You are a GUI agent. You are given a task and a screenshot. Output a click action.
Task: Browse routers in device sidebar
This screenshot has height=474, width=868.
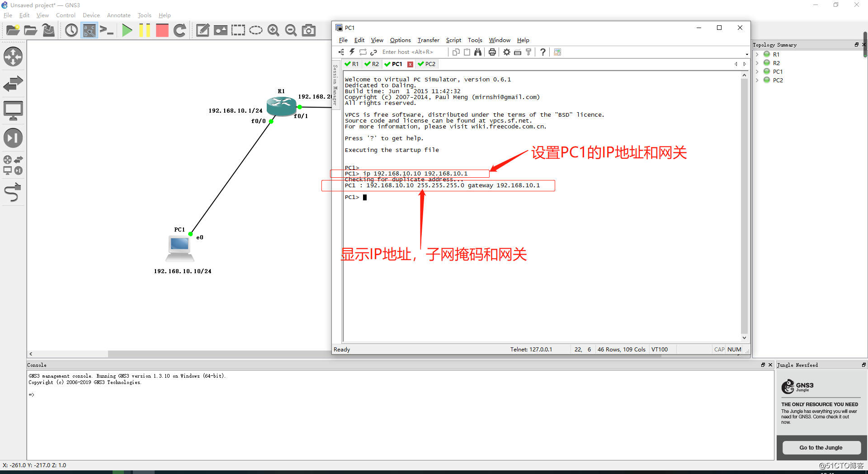point(13,57)
